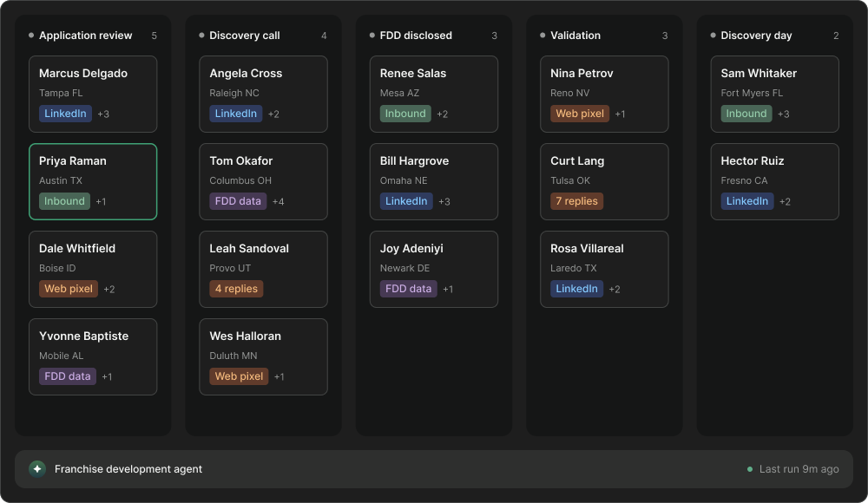Expand the +2 extra tags on Dale Whitfield
The image size is (868, 503).
[x=109, y=289]
